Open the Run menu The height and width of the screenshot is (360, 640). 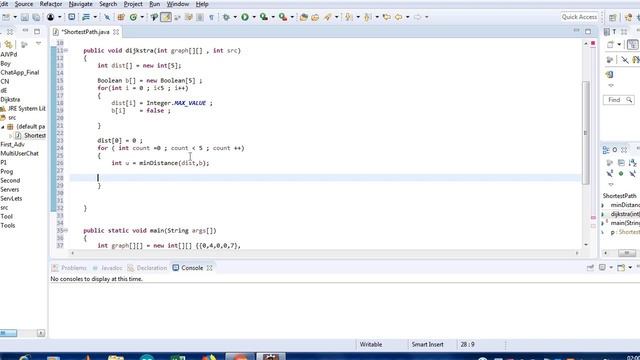[x=154, y=4]
